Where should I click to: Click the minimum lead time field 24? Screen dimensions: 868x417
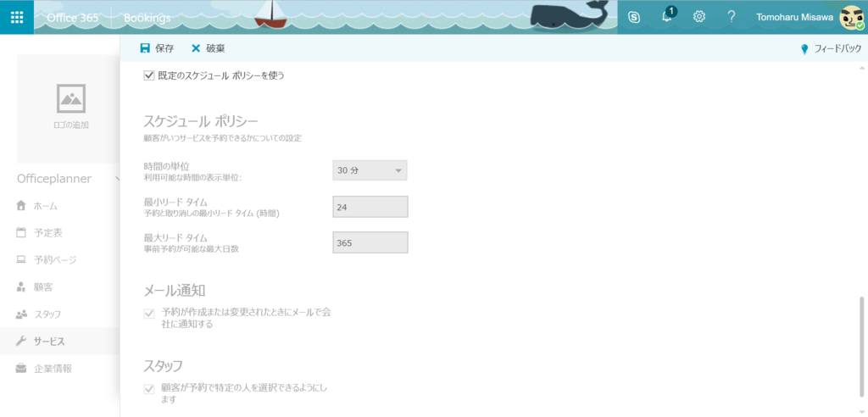(x=370, y=207)
